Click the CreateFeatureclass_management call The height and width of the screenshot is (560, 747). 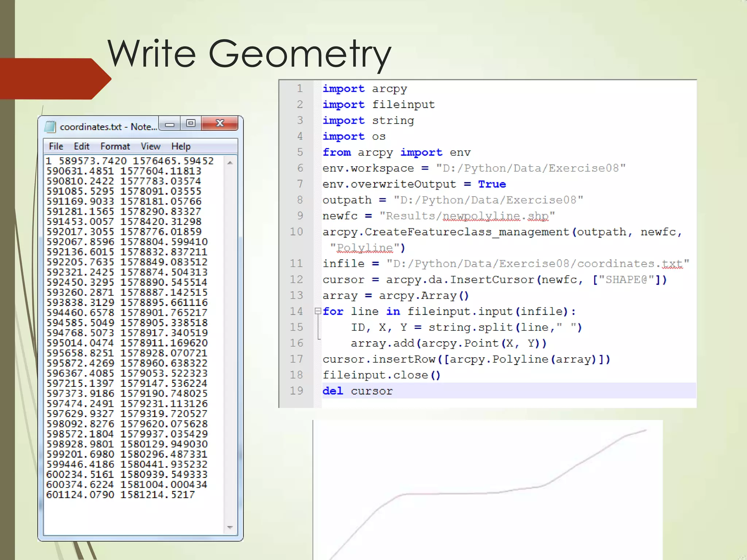coord(503,232)
